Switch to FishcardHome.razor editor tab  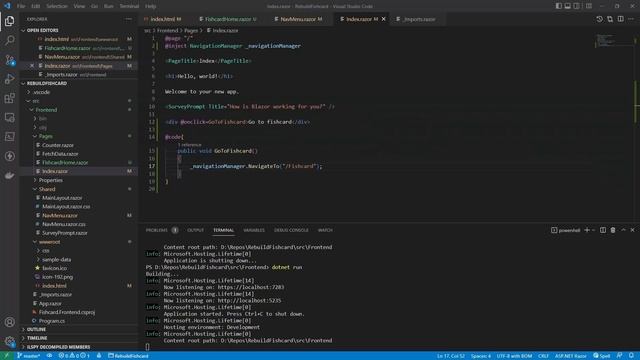point(228,19)
